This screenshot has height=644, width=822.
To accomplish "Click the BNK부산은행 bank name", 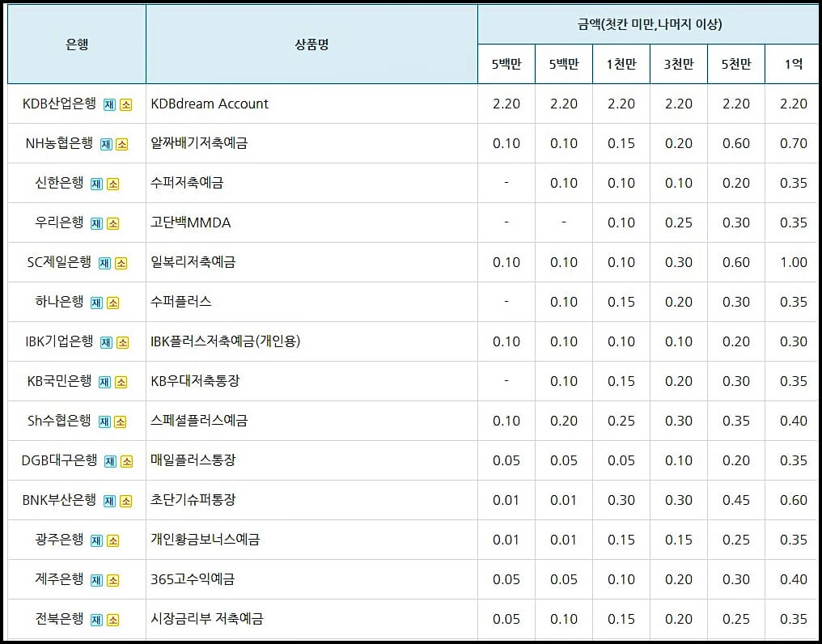I will tap(59, 500).
